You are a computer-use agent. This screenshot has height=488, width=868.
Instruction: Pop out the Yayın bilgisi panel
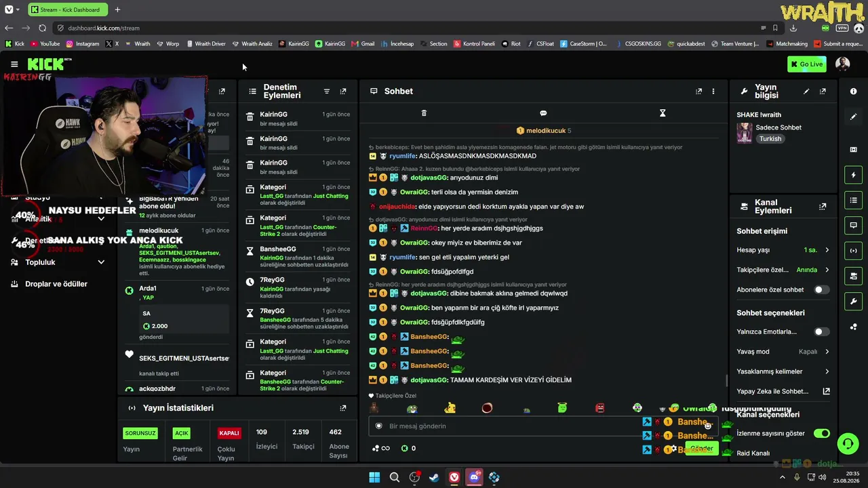tap(823, 91)
